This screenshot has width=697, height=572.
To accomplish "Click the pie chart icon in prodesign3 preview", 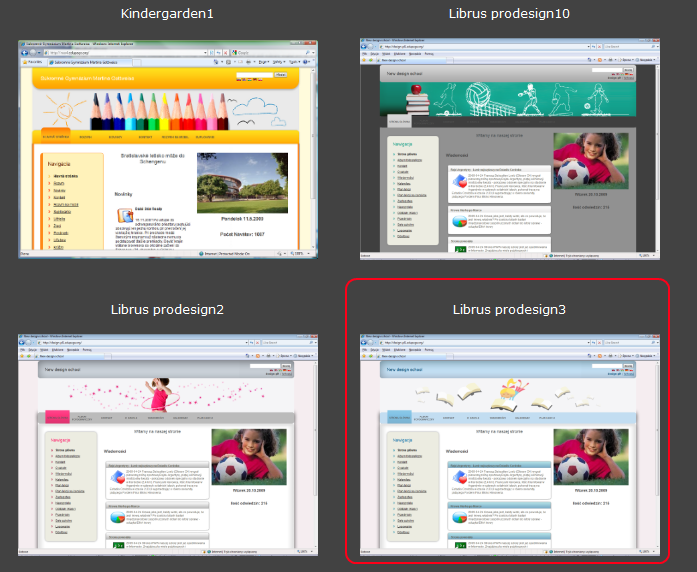I will pyautogui.click(x=459, y=518).
